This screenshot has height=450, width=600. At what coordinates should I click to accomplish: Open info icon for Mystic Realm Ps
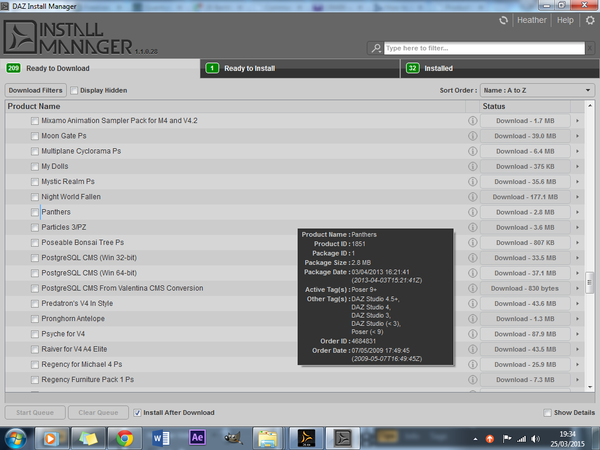coord(473,181)
